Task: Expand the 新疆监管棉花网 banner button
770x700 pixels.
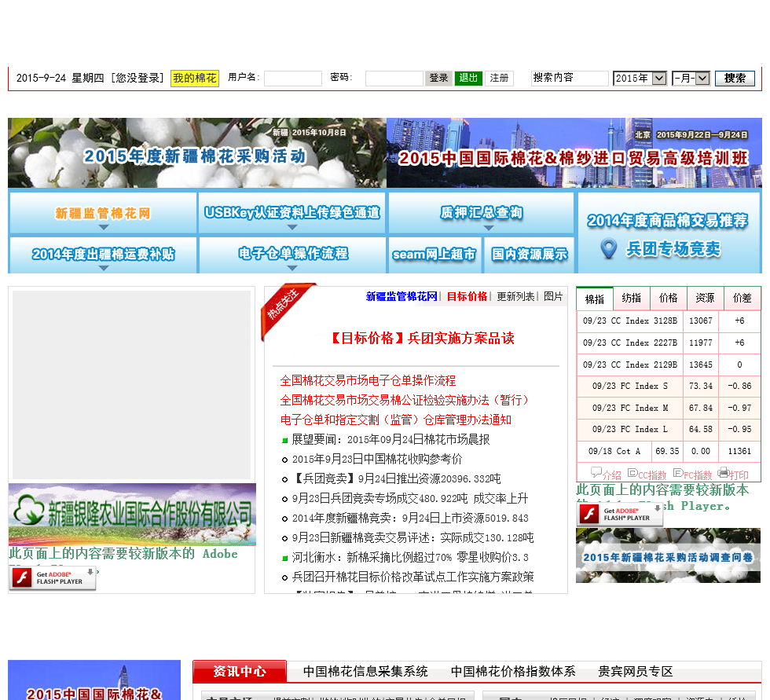Action: 103,213
